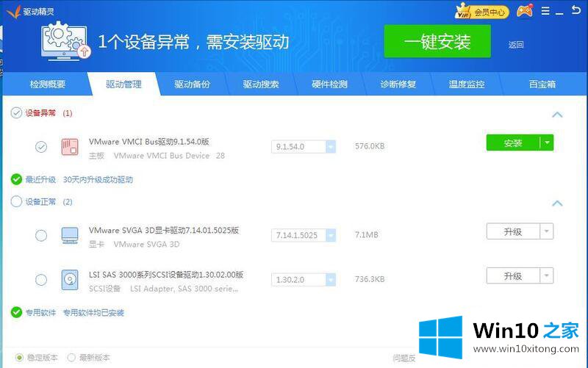Upgrade the VMware SVGA 3D driver
The image size is (588, 368).
[x=513, y=231]
